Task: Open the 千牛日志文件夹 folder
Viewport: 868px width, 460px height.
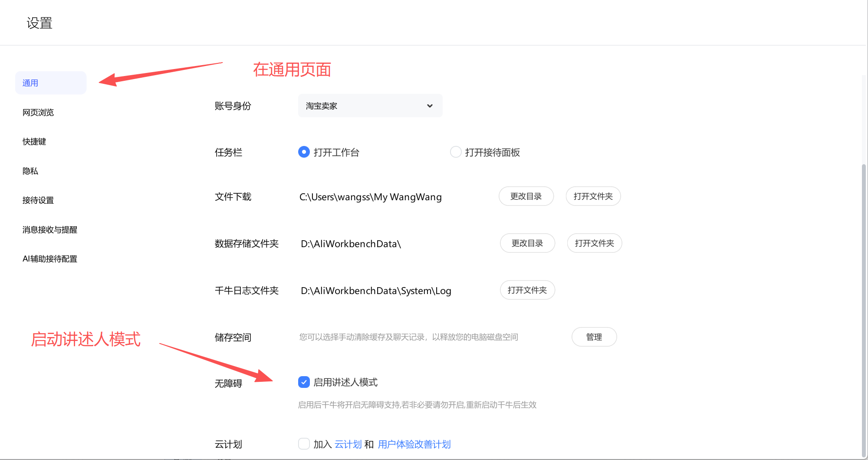Action: (527, 290)
